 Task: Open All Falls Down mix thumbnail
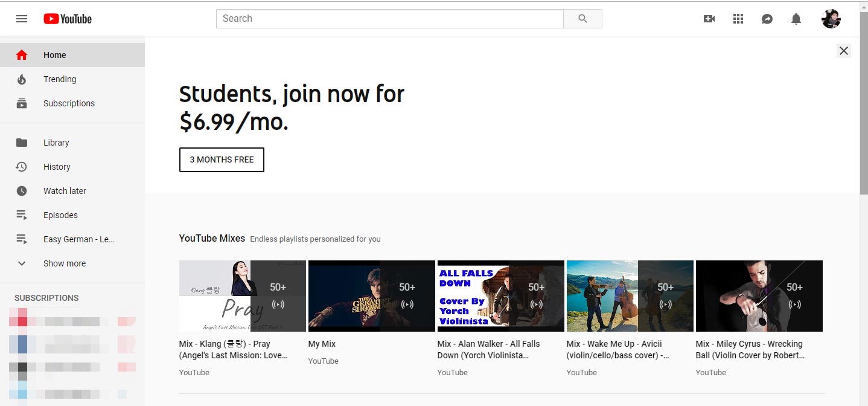click(x=501, y=296)
